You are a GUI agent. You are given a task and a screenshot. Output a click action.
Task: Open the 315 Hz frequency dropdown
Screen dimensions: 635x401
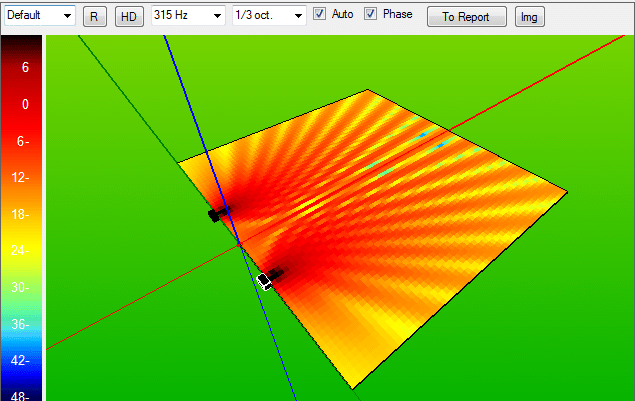tap(188, 16)
